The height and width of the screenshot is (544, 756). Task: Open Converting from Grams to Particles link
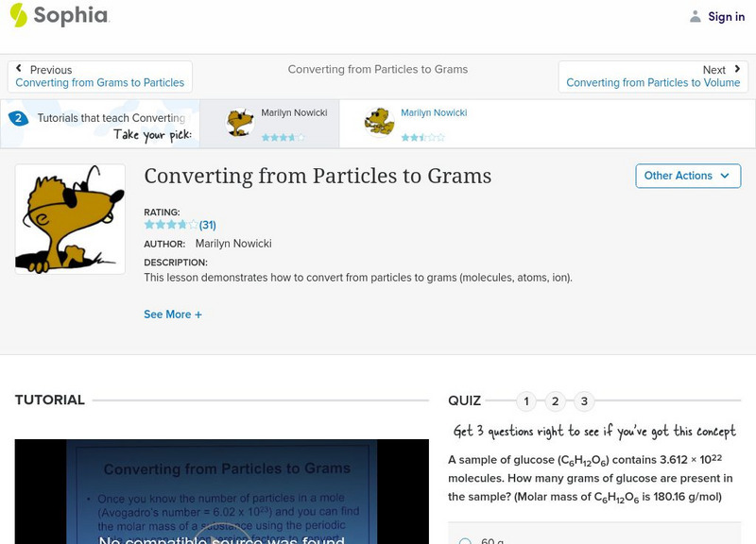[x=100, y=83]
